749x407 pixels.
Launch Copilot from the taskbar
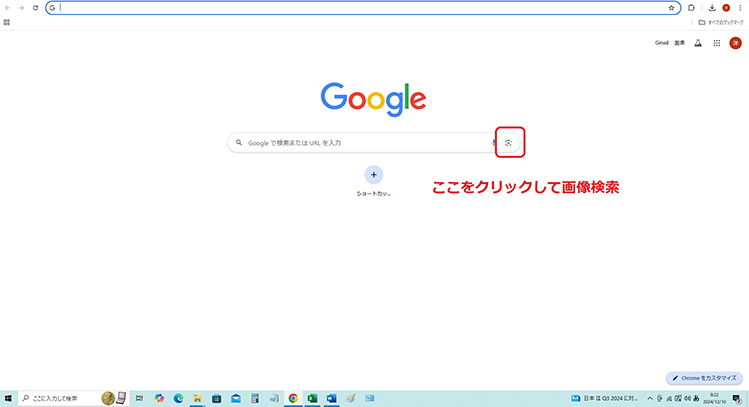pyautogui.click(x=159, y=398)
